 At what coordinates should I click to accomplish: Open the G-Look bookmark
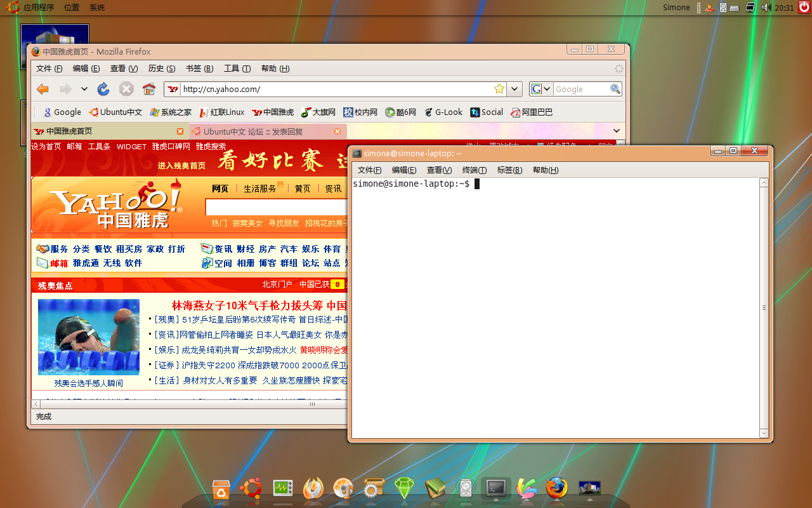443,112
